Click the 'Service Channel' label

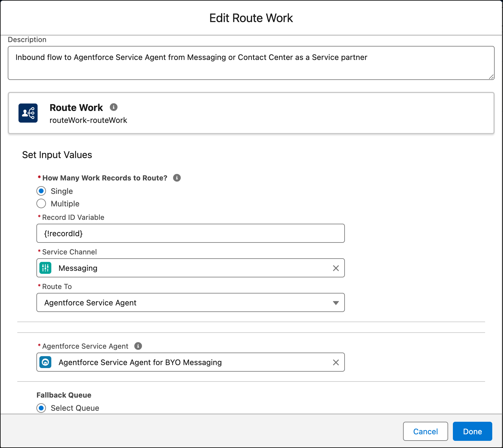click(x=70, y=252)
